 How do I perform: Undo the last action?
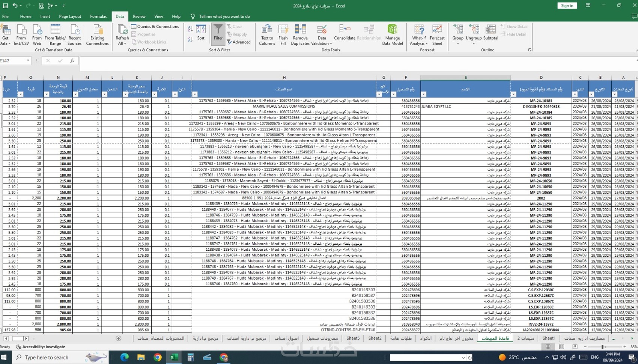tap(15, 6)
